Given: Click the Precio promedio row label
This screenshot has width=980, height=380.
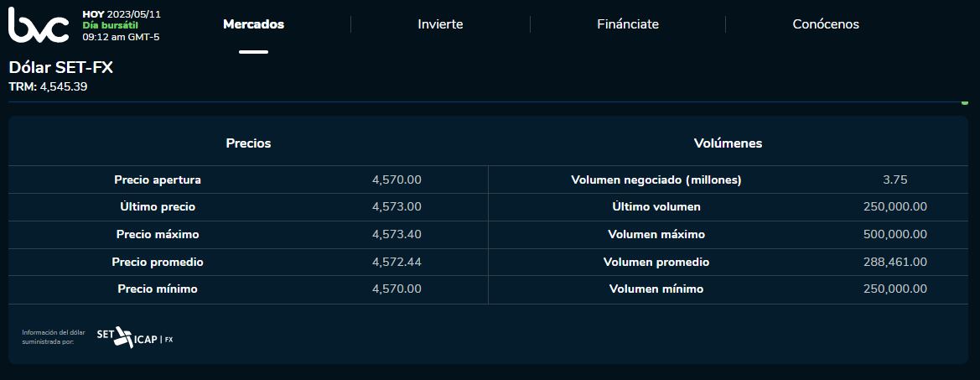Looking at the screenshot, I should [158, 262].
